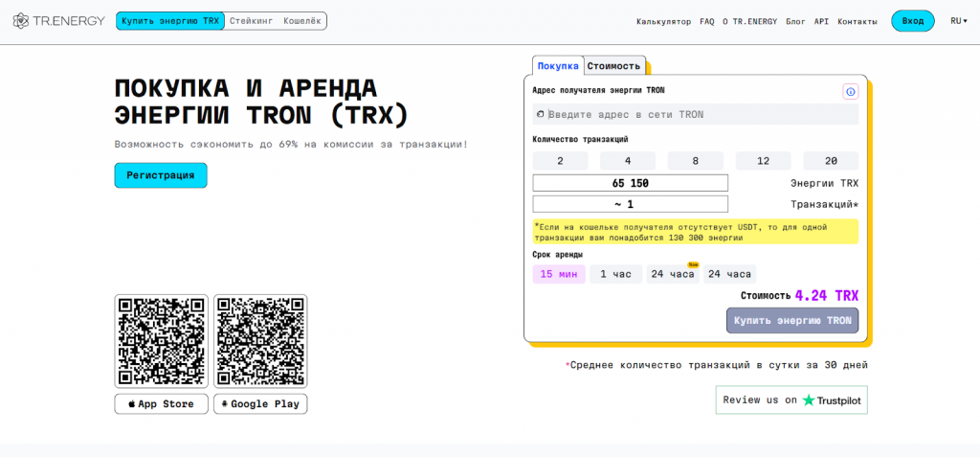
Task: Expand the RU language dropdown
Action: pyautogui.click(x=959, y=21)
